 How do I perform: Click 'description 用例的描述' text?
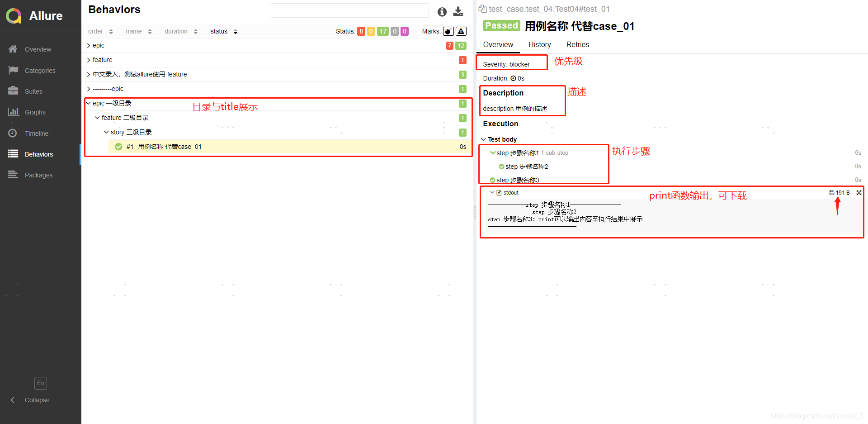click(515, 109)
